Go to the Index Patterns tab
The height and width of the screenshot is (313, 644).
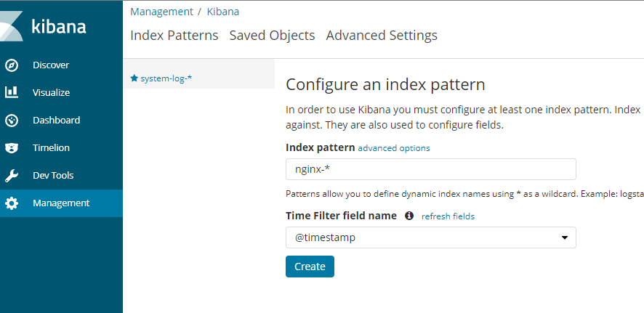tap(174, 36)
